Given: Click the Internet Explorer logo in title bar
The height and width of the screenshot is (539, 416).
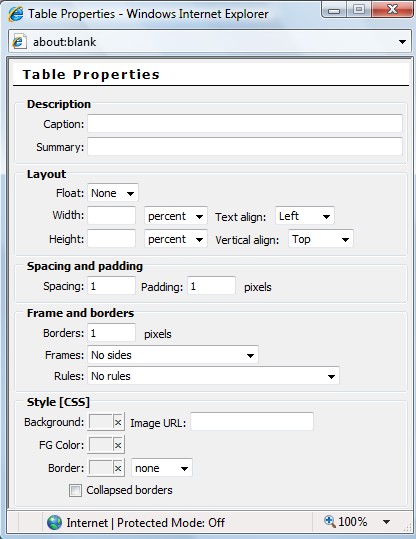Looking at the screenshot, I should 16,14.
